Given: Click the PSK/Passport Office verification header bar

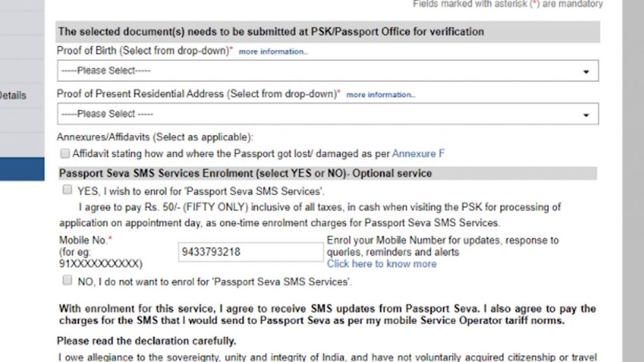Looking at the screenshot, I should [270, 31].
